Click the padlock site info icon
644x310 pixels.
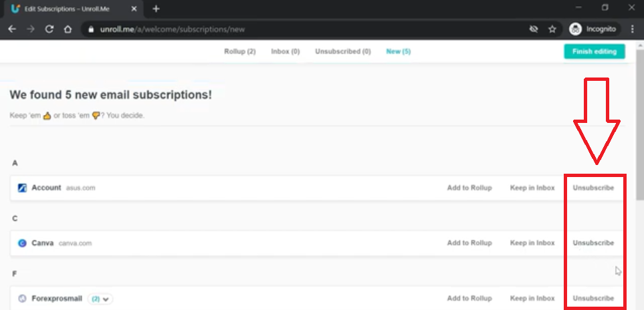pyautogui.click(x=91, y=29)
